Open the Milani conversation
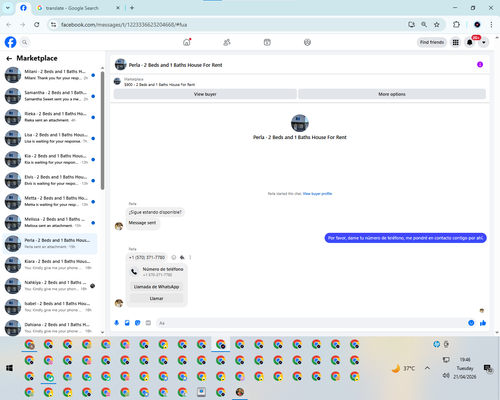500x400 pixels. (50, 75)
